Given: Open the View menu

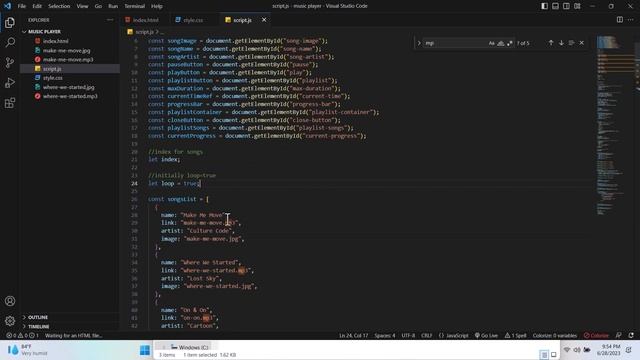Looking at the screenshot, I should pos(82,6).
